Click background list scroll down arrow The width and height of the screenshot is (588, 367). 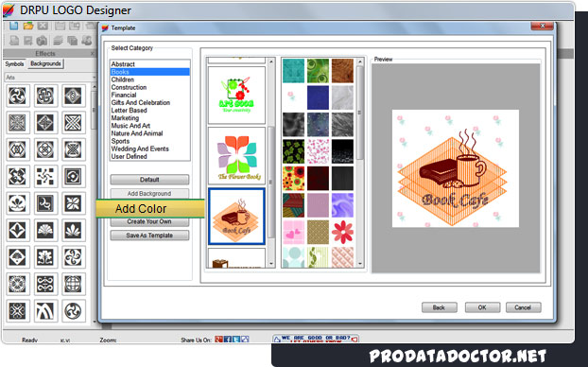pyautogui.click(x=360, y=264)
